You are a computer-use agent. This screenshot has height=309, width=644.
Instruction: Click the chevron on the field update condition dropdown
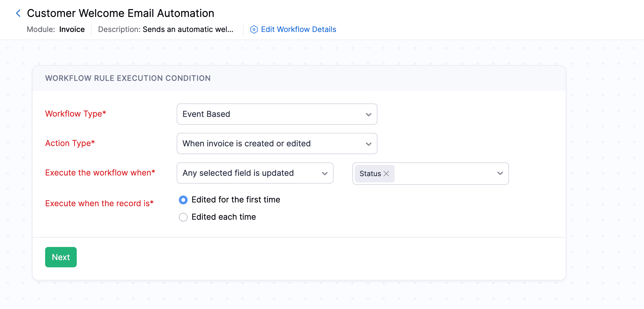tap(325, 173)
